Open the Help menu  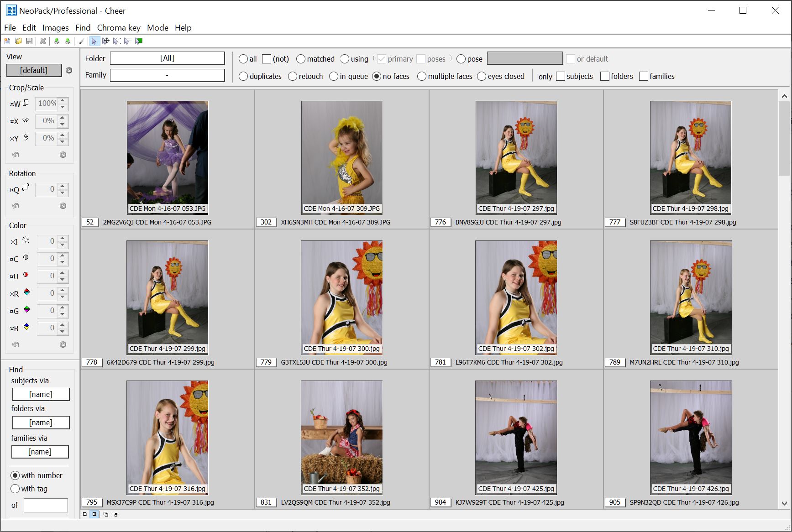tap(183, 28)
